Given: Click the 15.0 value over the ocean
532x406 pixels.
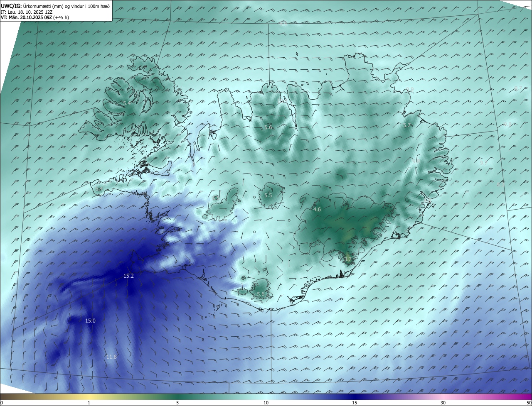Looking at the screenshot, I should 90,320.
